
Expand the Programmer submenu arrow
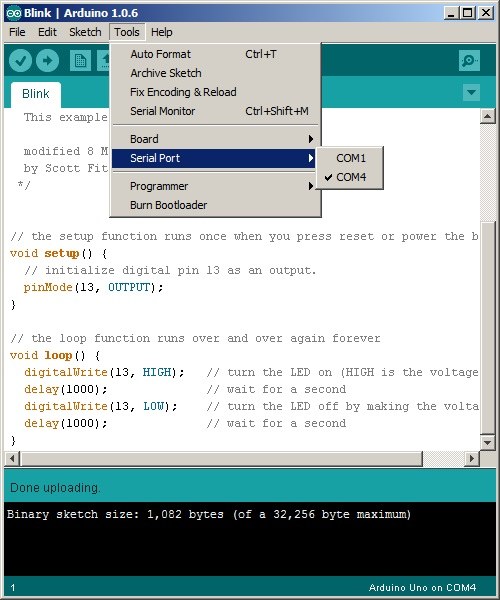311,186
